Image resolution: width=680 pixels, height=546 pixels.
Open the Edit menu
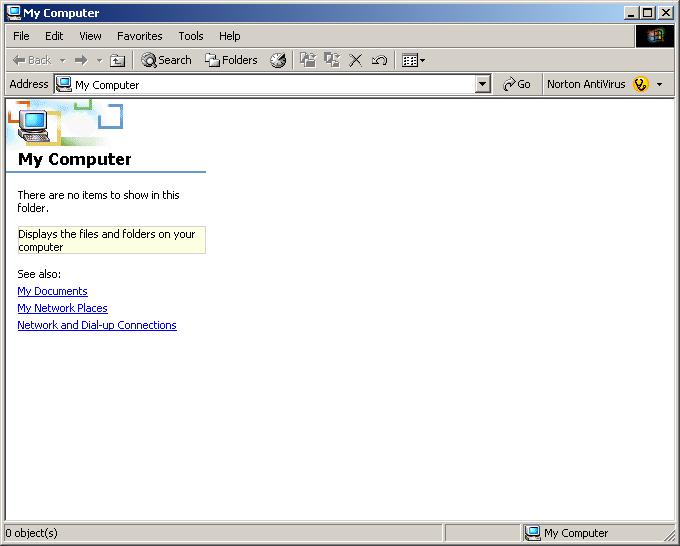pyautogui.click(x=54, y=36)
